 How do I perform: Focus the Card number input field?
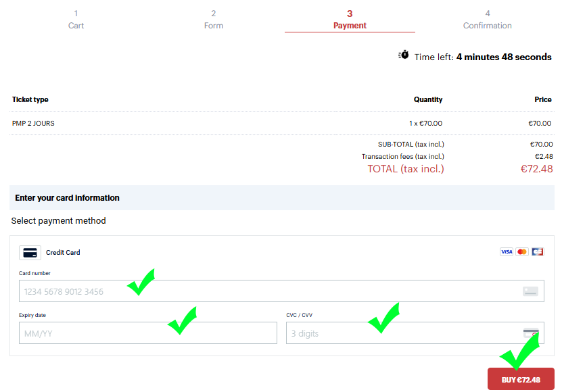(x=281, y=291)
